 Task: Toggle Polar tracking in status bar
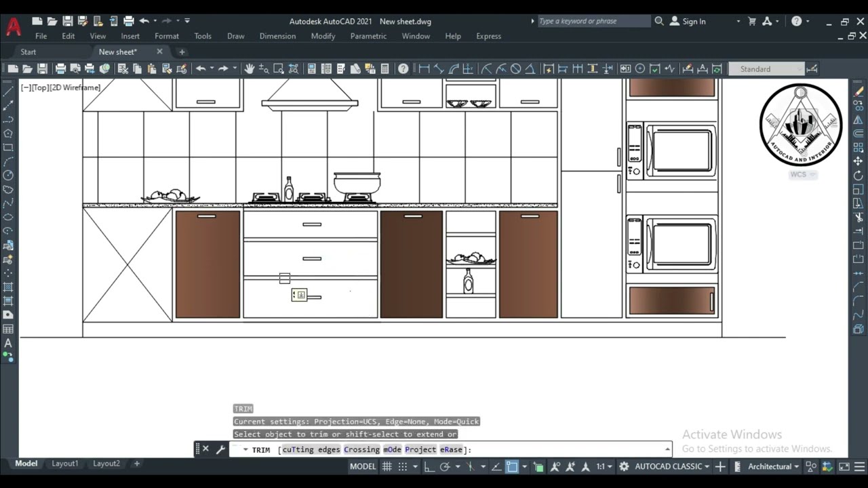click(445, 466)
